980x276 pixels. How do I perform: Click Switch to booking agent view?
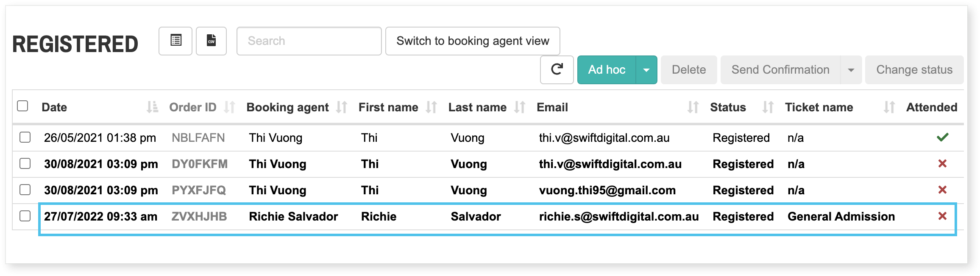(x=473, y=41)
